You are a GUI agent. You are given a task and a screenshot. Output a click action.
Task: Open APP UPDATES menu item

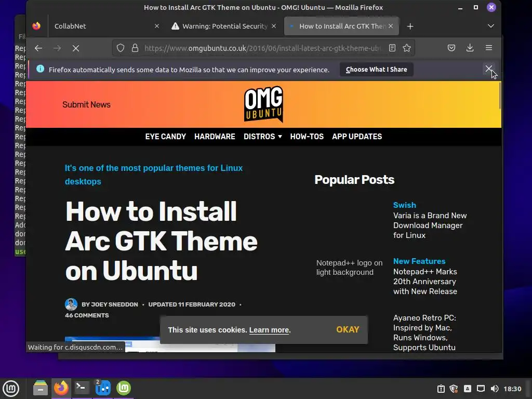pyautogui.click(x=357, y=137)
